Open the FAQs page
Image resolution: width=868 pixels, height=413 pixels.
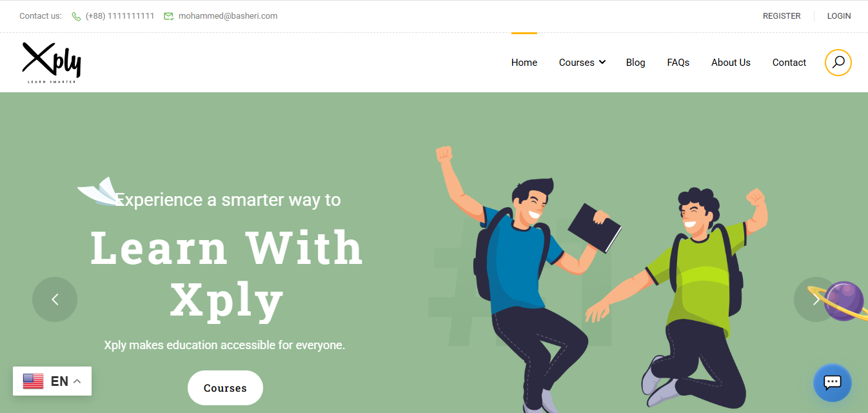(x=678, y=63)
